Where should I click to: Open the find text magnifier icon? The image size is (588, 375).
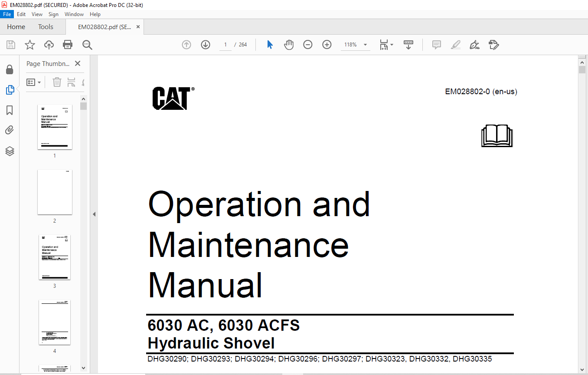87,45
